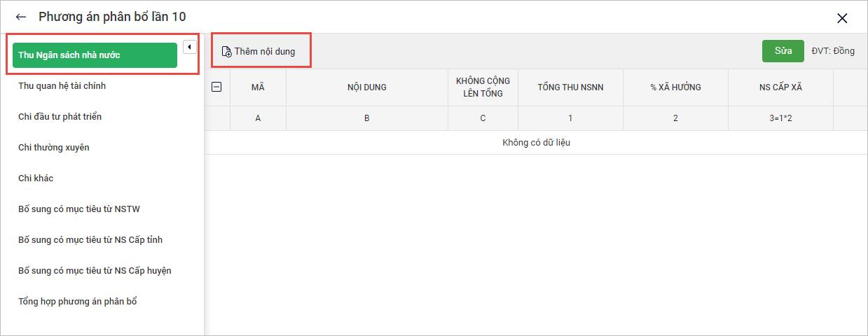
Task: Close the Phương án phân bổ dialog
Action: pyautogui.click(x=842, y=18)
